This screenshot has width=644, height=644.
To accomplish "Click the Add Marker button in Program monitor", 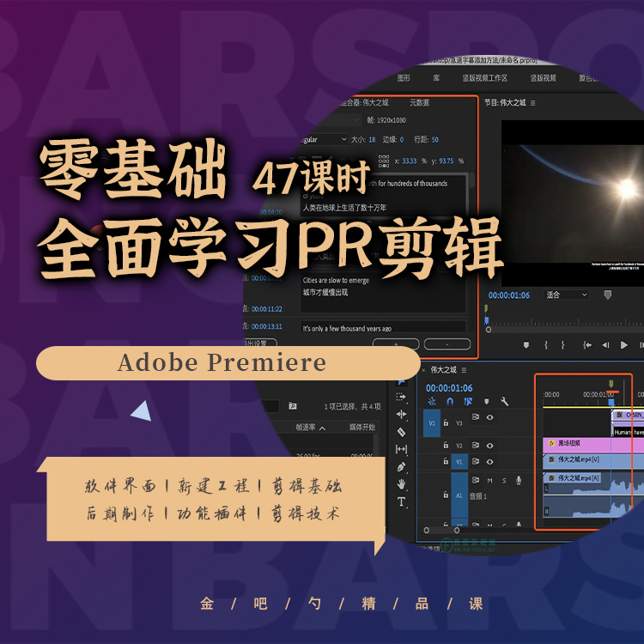I will click(526, 345).
